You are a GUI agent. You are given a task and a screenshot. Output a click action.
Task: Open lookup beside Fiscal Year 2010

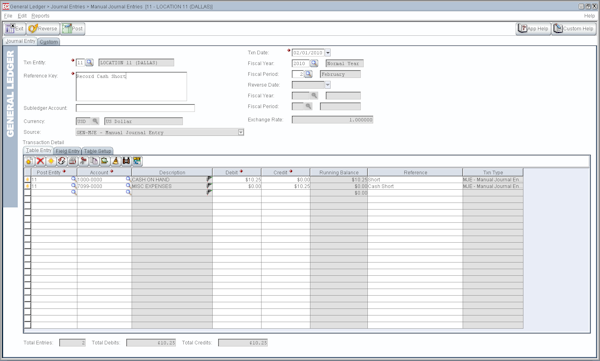click(x=314, y=63)
